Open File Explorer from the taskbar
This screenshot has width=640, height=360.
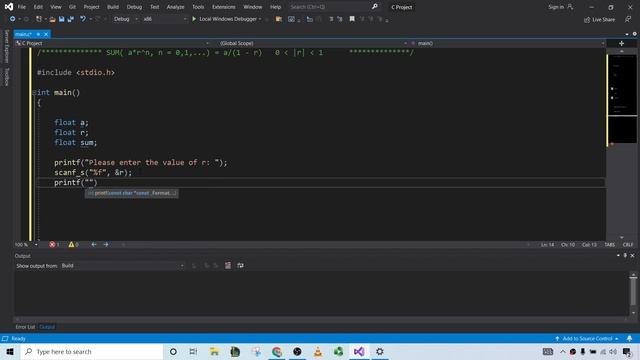(214, 351)
